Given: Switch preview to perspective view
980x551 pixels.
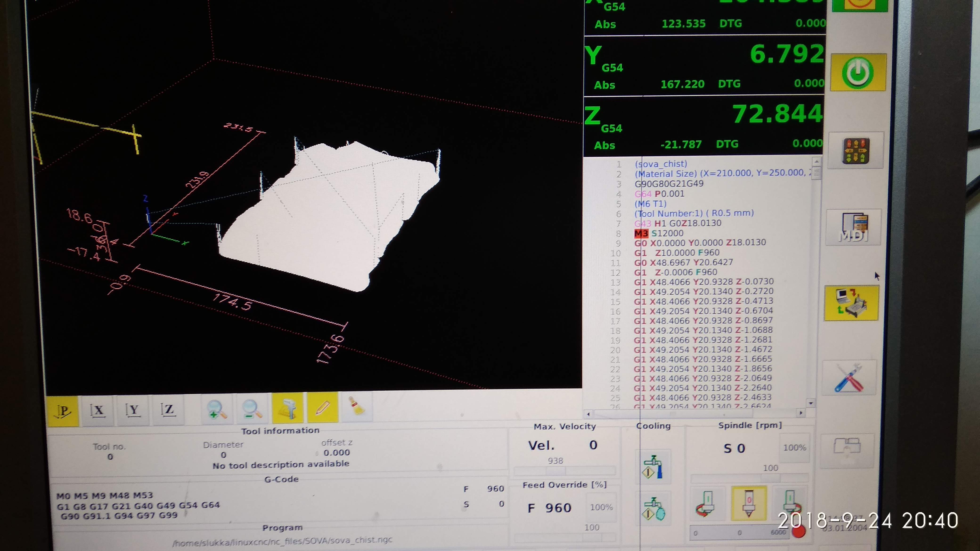Looking at the screenshot, I should [63, 411].
